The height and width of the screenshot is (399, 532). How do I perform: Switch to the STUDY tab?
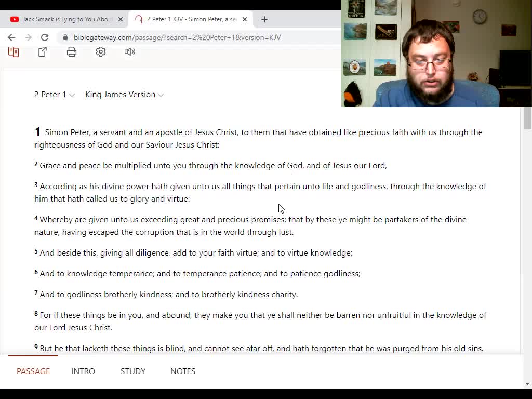pos(133,371)
